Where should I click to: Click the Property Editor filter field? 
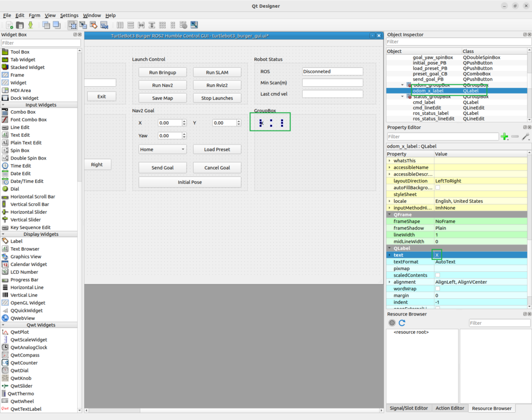pyautogui.click(x=443, y=137)
